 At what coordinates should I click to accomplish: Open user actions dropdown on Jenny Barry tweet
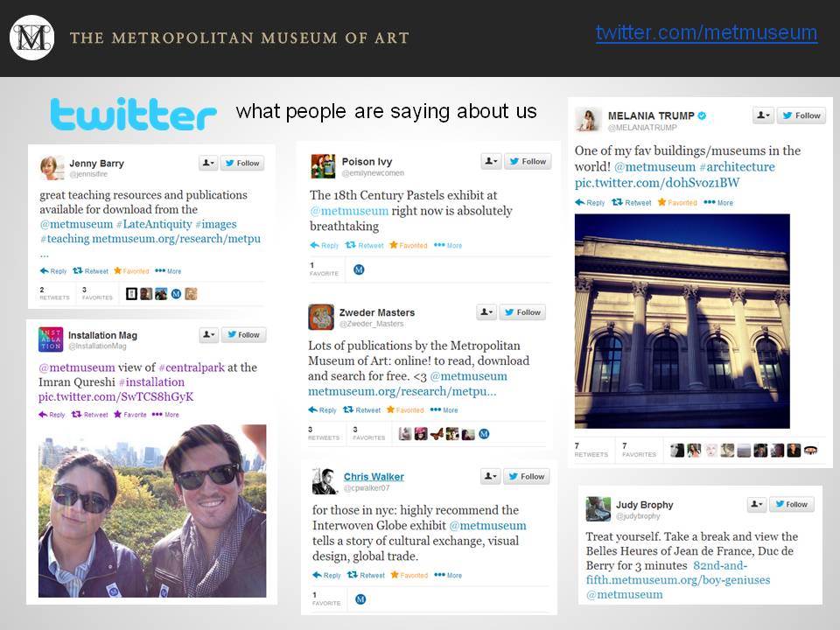point(208,163)
